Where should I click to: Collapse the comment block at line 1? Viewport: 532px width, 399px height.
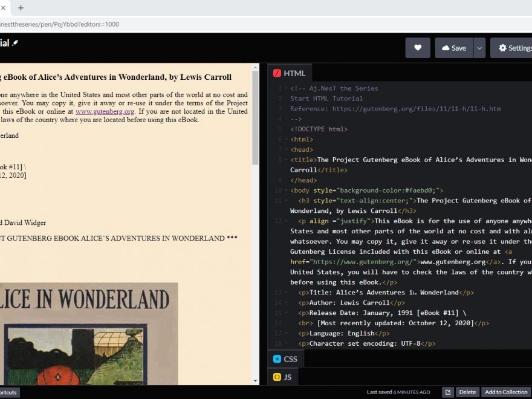(x=286, y=88)
